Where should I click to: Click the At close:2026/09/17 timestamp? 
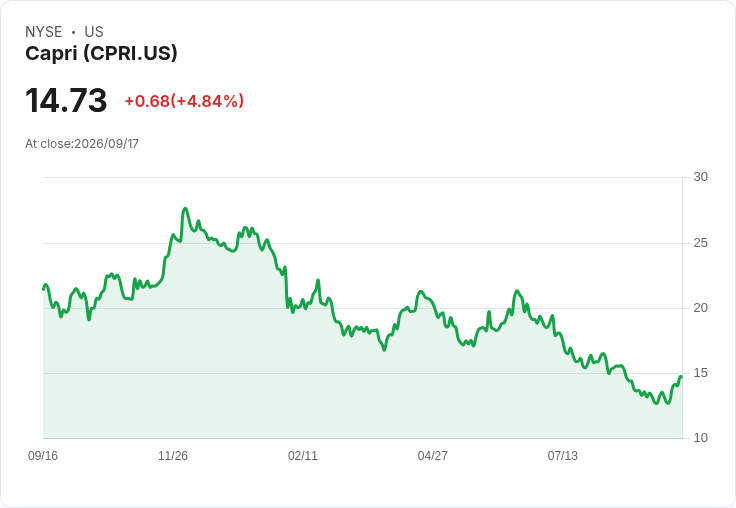pyautogui.click(x=82, y=144)
